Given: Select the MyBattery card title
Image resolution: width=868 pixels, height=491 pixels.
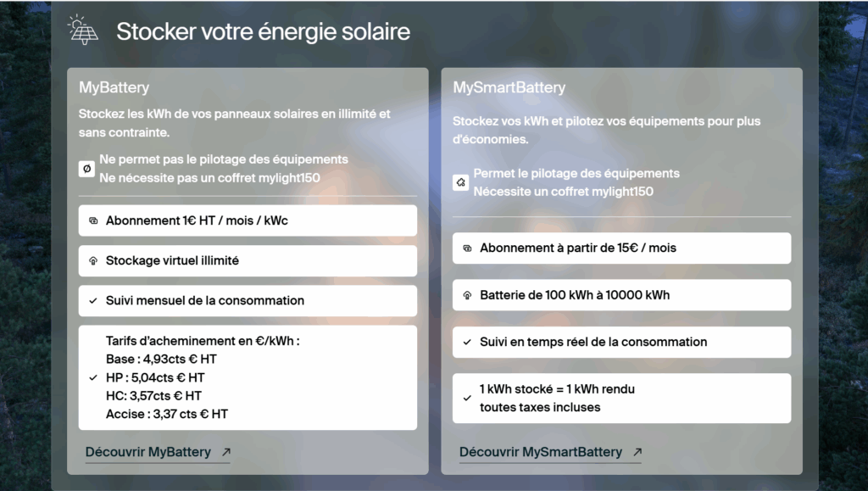Looking at the screenshot, I should tap(114, 87).
